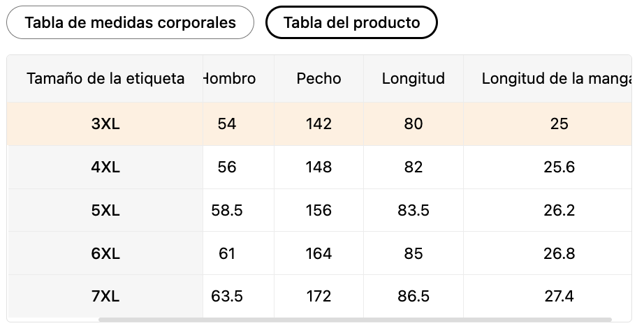Pick the 6XL size row label
Viewport: 644px width, 335px height.
point(105,254)
